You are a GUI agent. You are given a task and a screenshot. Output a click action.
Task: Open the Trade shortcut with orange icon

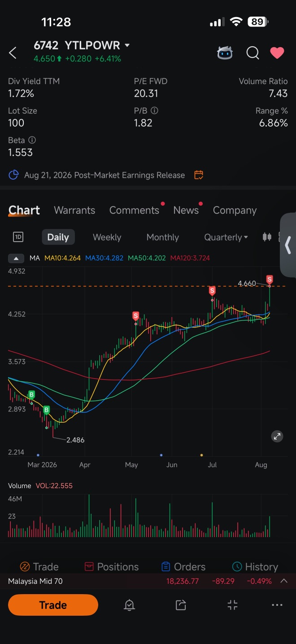point(39,567)
